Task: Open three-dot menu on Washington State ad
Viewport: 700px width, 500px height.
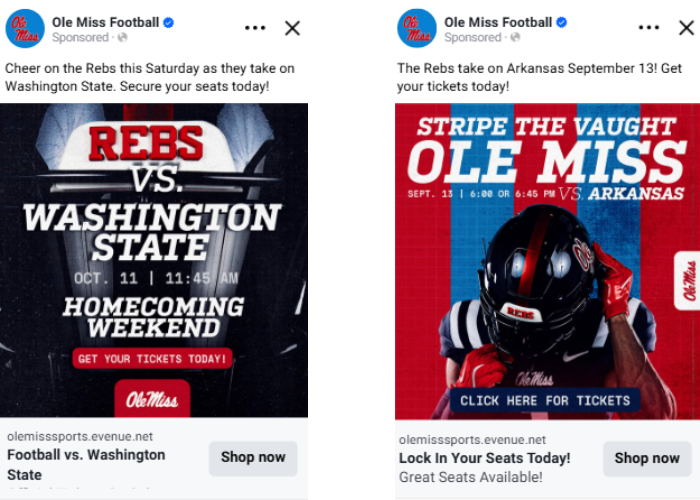Action: [256, 28]
